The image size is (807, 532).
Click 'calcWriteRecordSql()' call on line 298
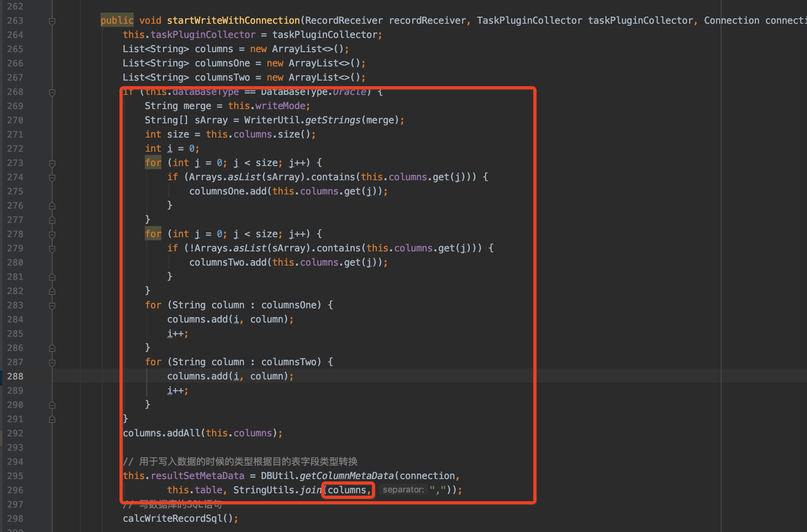(x=178, y=519)
